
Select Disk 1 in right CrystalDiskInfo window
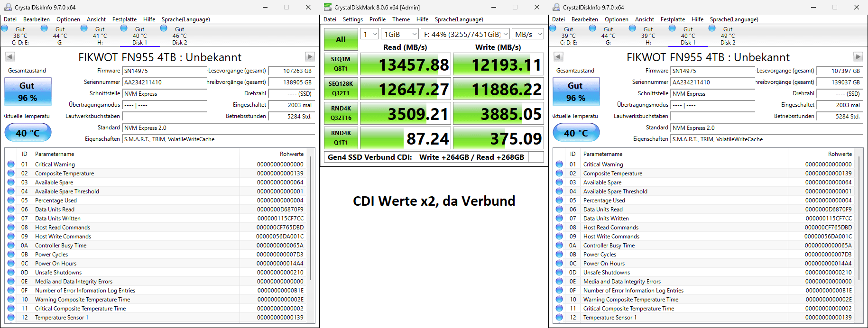688,36
